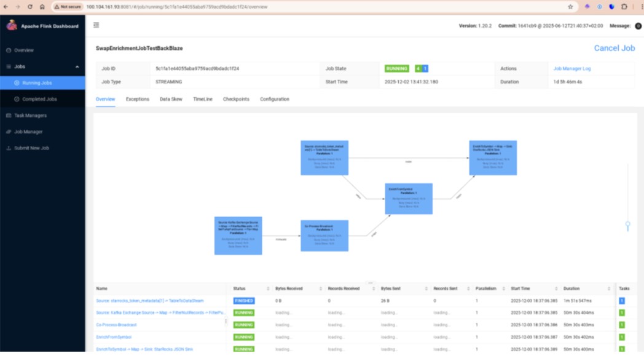Image resolution: width=644 pixels, height=355 pixels.
Task: Click the panel resize handle above the table
Action: point(371,282)
